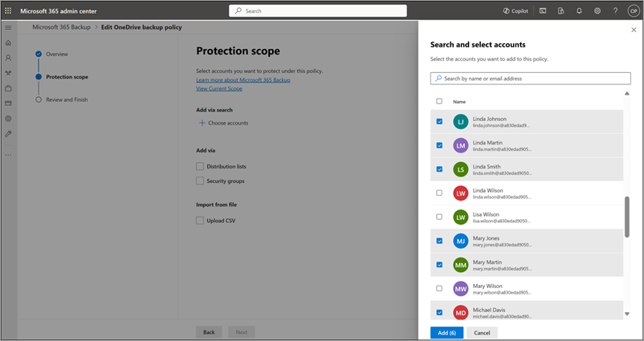Open the settings gear in header
Image resolution: width=644 pixels, height=341 pixels.
(597, 11)
